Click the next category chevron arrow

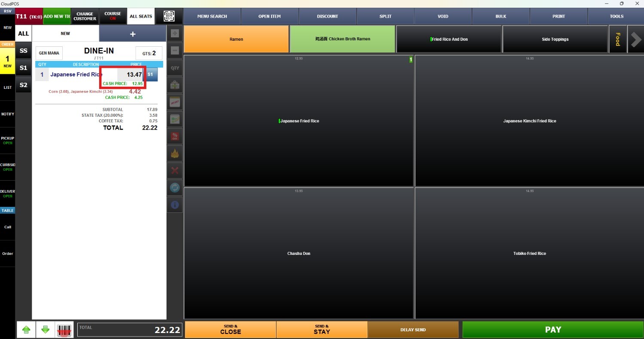click(x=635, y=39)
